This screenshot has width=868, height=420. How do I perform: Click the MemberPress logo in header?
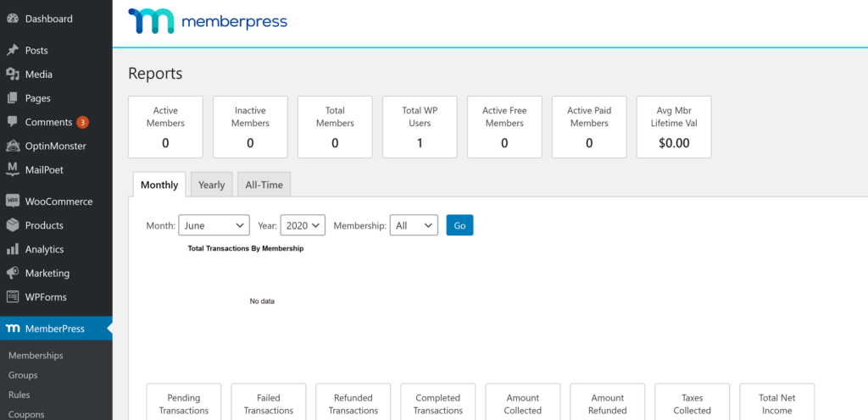(x=208, y=21)
